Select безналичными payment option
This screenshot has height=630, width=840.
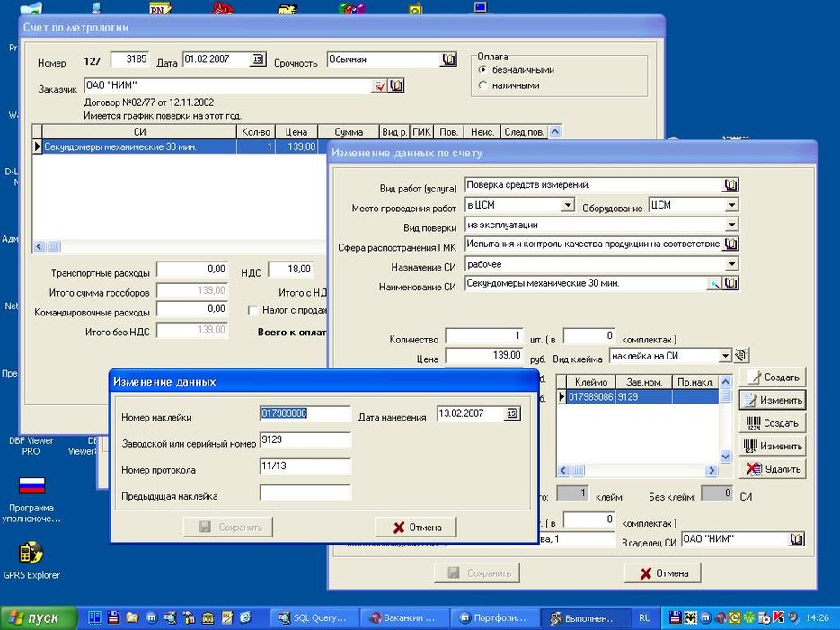click(482, 70)
